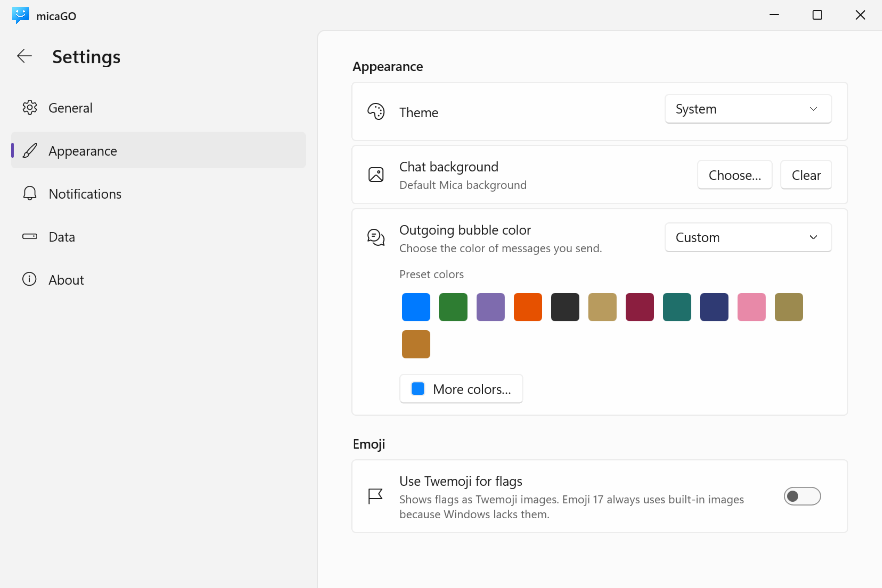Image resolution: width=882 pixels, height=588 pixels.
Task: Open the Outgoing bubble color dropdown showing Custom
Action: point(748,237)
